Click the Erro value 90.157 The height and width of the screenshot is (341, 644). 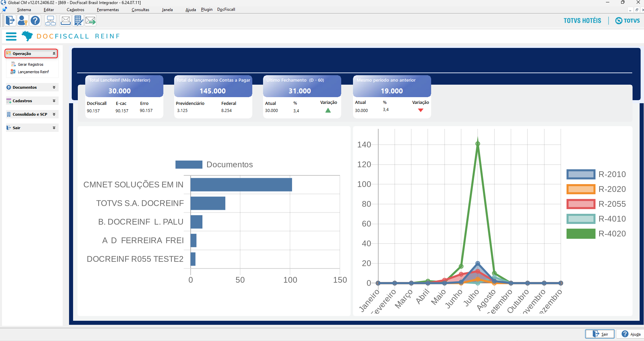pos(146,111)
